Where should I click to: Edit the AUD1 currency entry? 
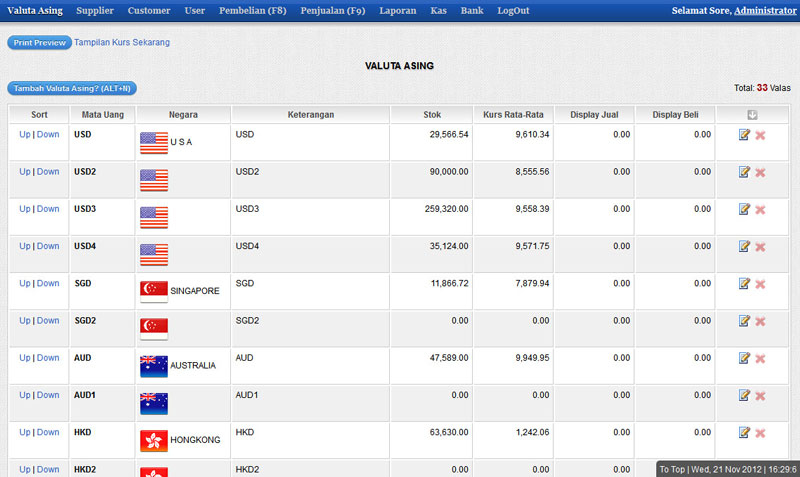coord(744,396)
